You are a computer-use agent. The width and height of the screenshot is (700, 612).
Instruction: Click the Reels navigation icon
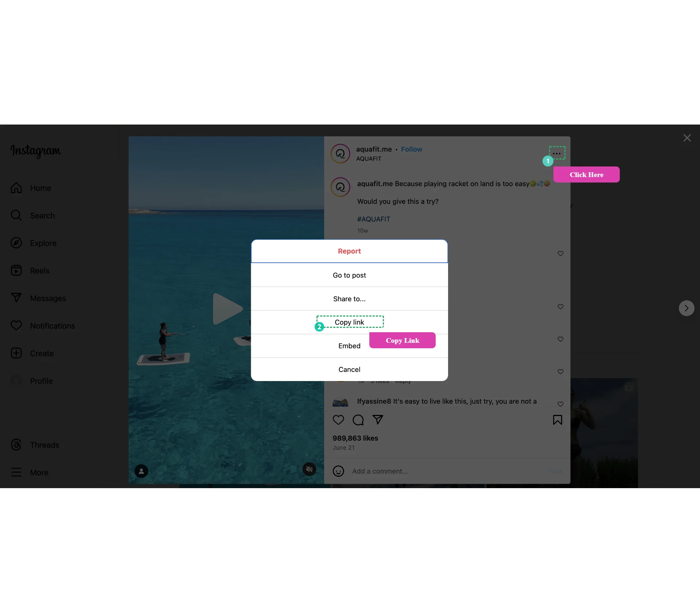pos(16,270)
